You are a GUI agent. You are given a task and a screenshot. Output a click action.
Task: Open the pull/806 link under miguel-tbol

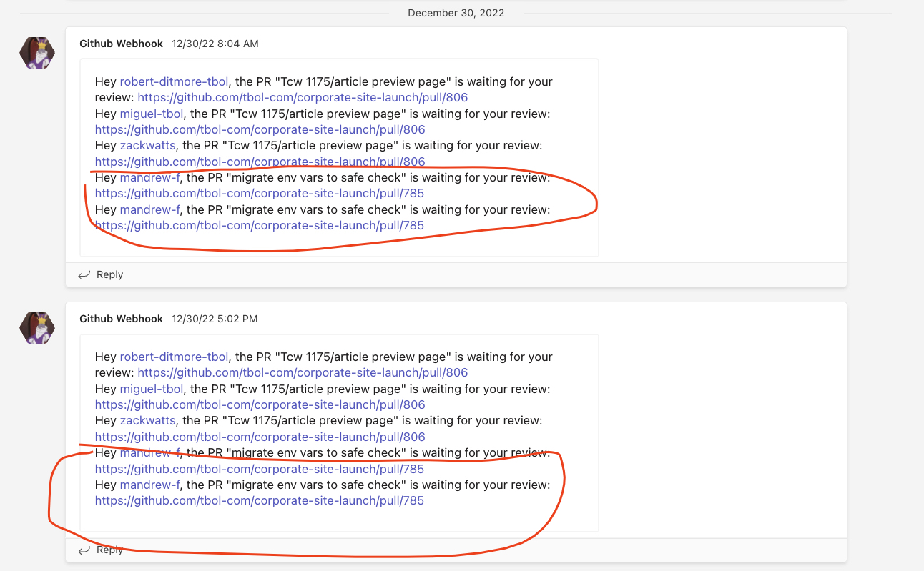(259, 129)
